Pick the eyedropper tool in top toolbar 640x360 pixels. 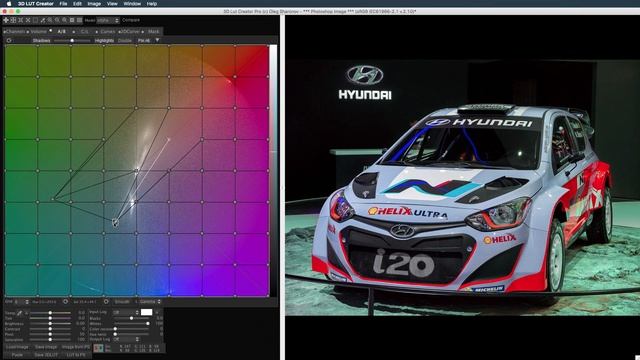pyautogui.click(x=42, y=20)
